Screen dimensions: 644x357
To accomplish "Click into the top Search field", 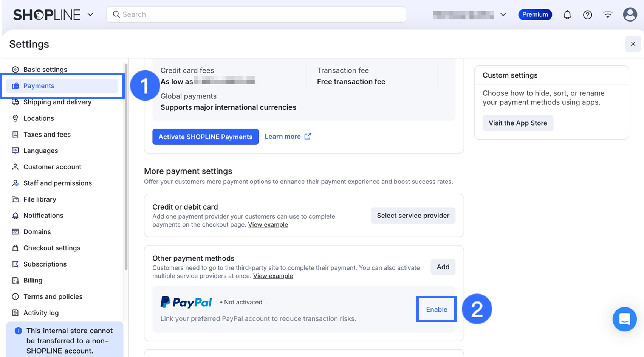I will point(256,14).
